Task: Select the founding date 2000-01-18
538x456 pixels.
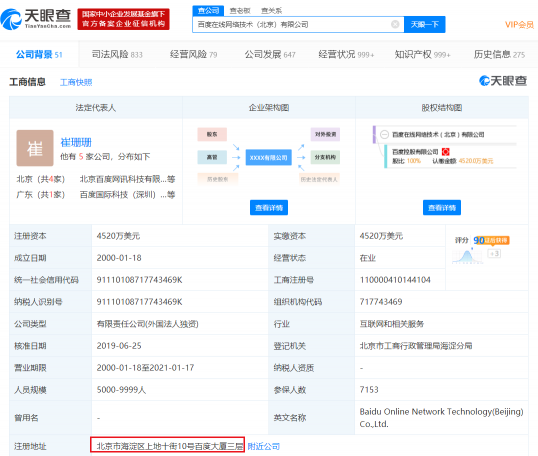Action: 119,258
